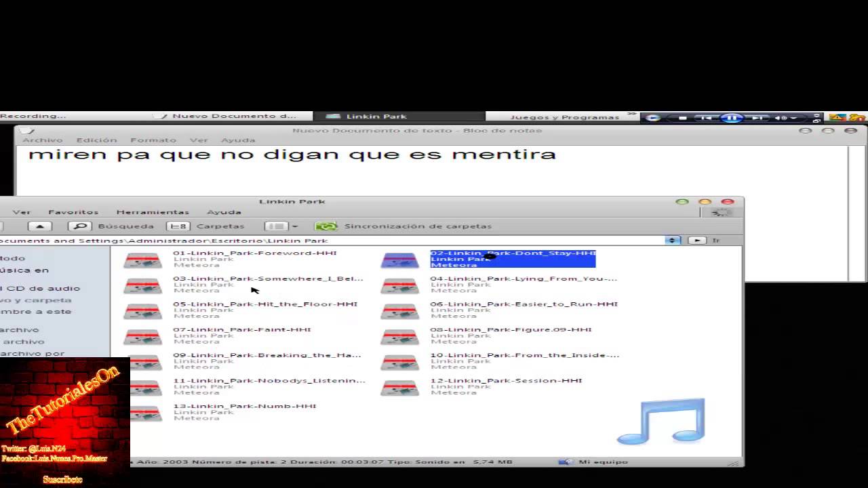The image size is (868, 488).
Task: Open Ayuda menu in Linkin Park window
Action: click(224, 212)
